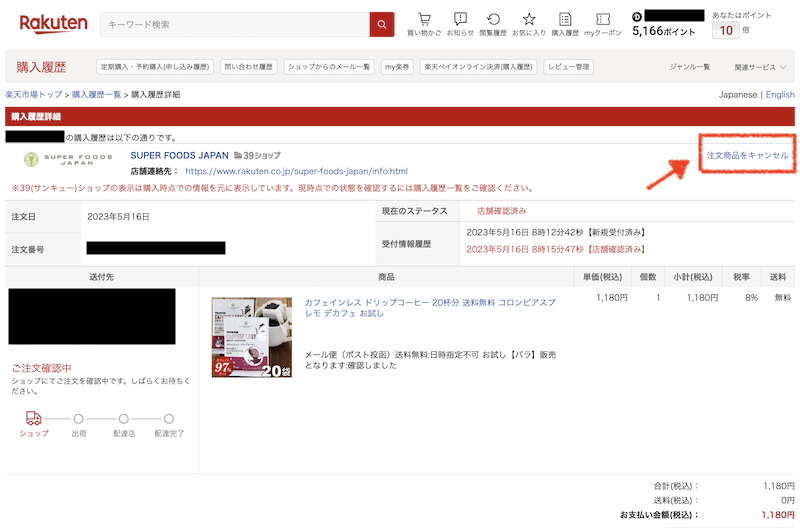Click the Rakuten logo
Viewport: 800px width, 528px height.
coord(54,24)
